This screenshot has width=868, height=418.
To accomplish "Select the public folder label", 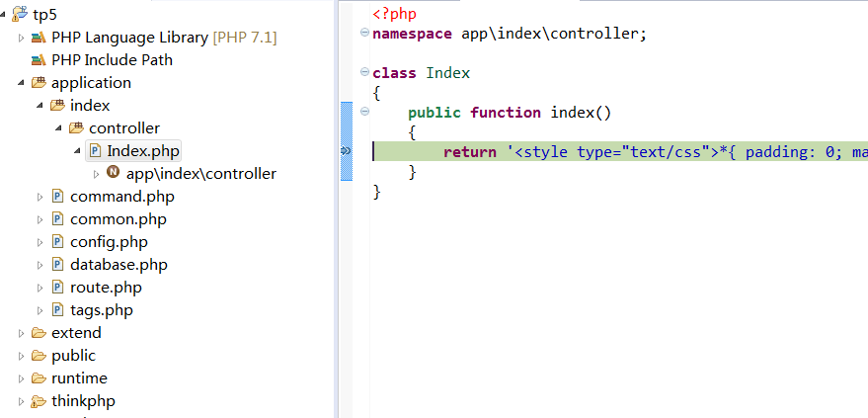I will 74,356.
